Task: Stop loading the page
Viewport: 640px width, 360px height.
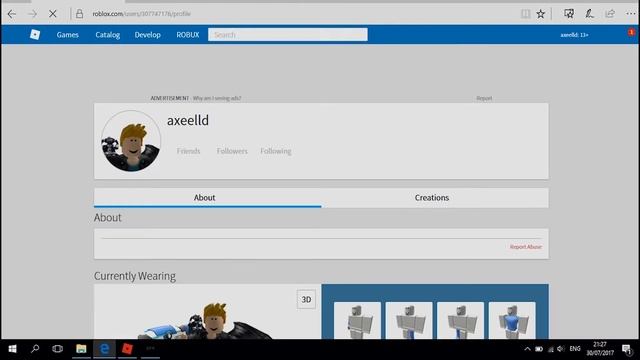Action: tap(53, 14)
